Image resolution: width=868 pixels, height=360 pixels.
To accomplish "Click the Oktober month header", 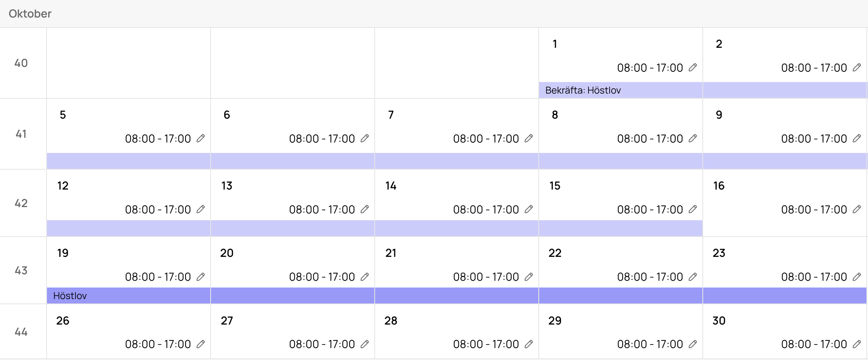I will pyautogui.click(x=30, y=14).
